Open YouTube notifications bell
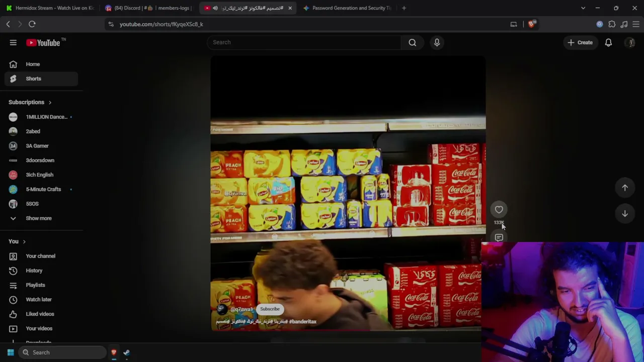The image size is (644, 362). (x=608, y=43)
